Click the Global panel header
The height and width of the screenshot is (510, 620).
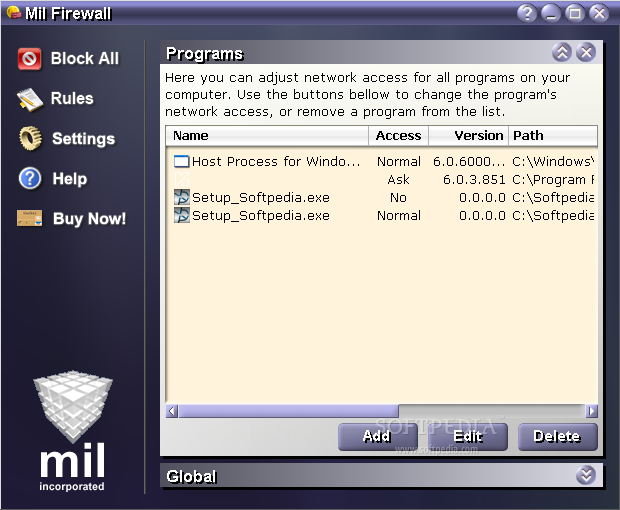pyautogui.click(x=382, y=476)
